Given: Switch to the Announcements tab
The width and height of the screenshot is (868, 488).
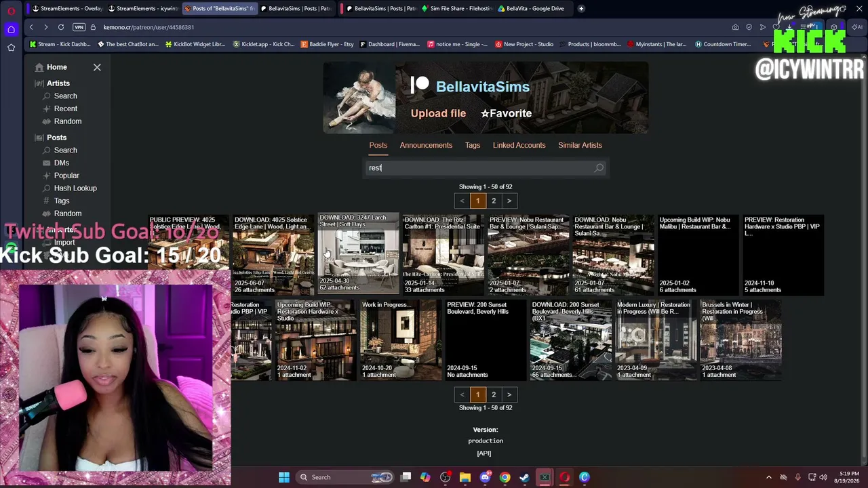Looking at the screenshot, I should click(x=426, y=145).
